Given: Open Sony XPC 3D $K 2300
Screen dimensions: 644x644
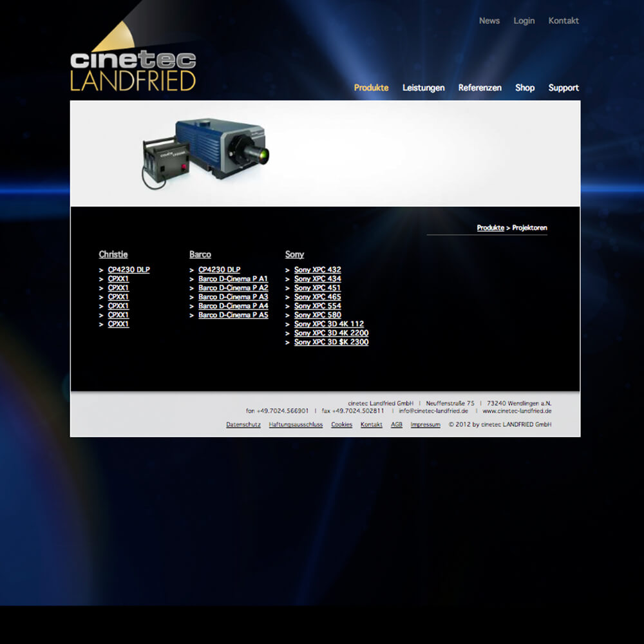Looking at the screenshot, I should (332, 342).
